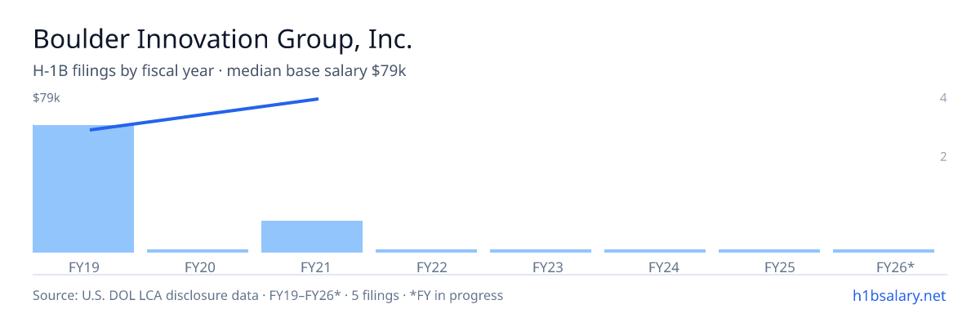980x327 pixels.
Task: Click the $79k salary axis label
Action: (47, 98)
